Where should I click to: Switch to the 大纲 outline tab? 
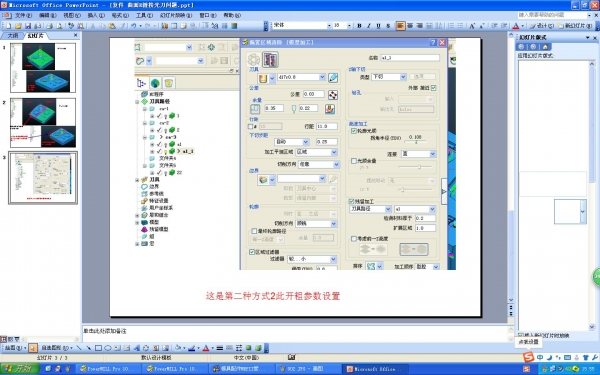(x=13, y=36)
